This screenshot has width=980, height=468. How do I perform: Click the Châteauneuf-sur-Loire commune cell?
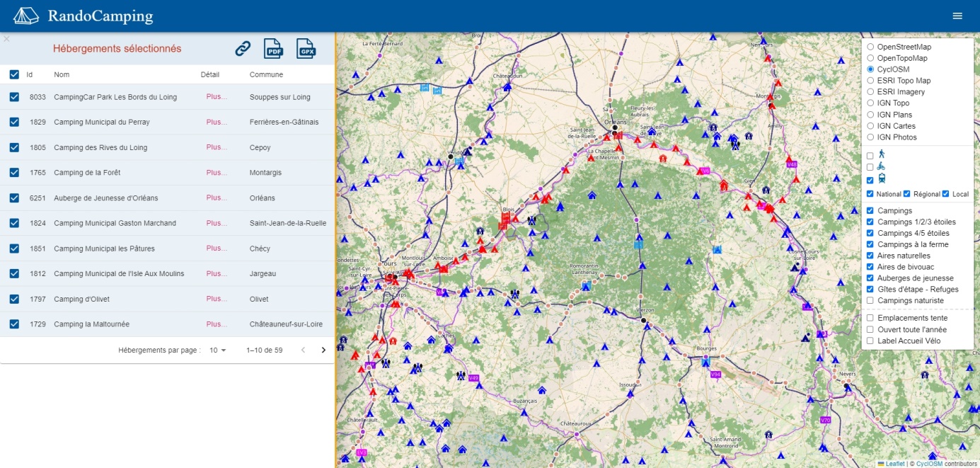(x=286, y=324)
